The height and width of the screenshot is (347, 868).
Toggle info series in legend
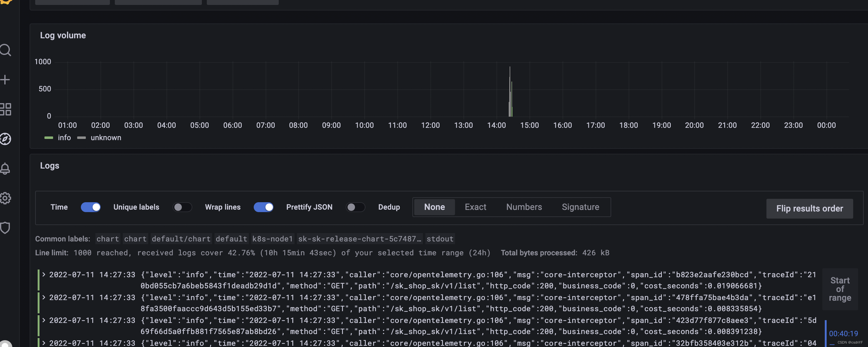click(x=64, y=138)
